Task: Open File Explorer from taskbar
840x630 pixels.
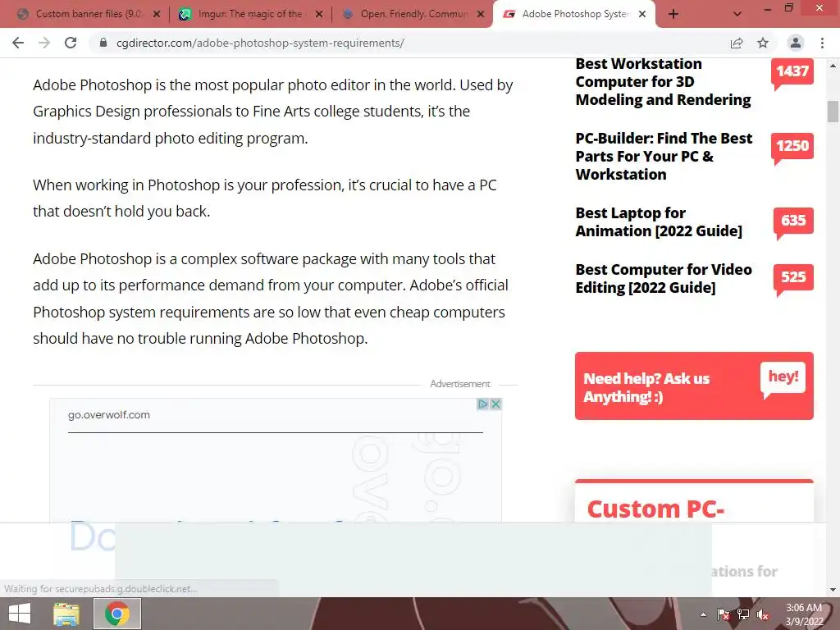Action: coord(66,614)
